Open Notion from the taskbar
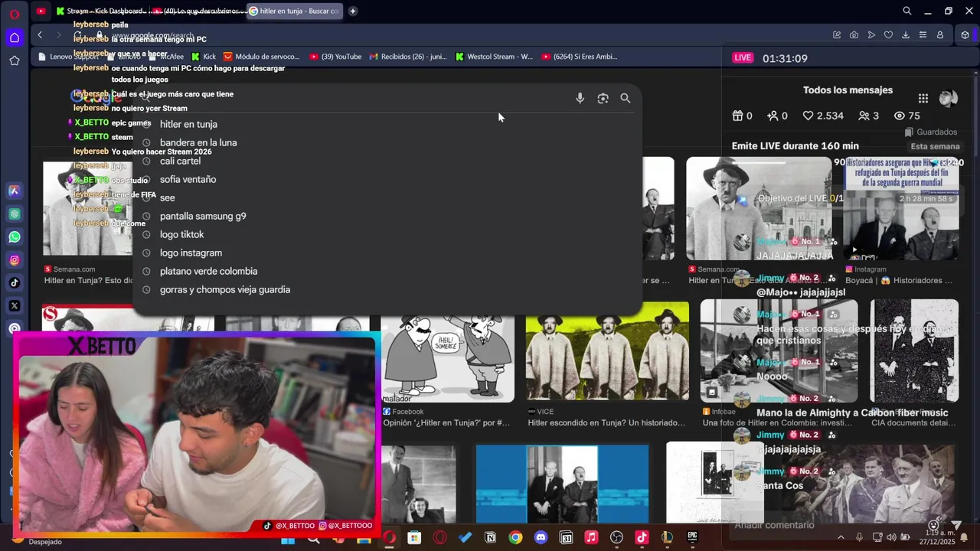 click(490, 538)
